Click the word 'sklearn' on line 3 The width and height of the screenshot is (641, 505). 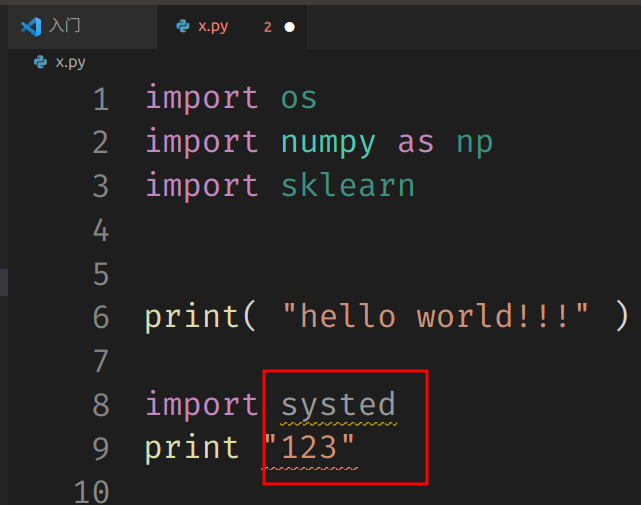pos(348,185)
